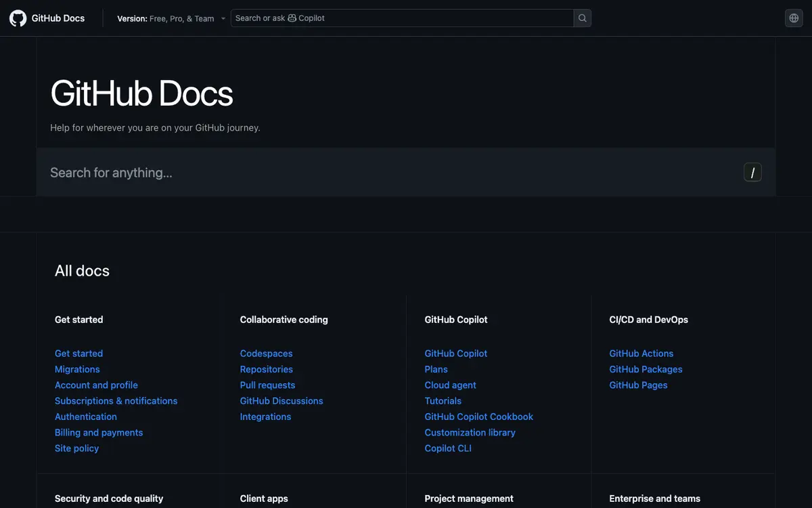The image size is (812, 508).
Task: Go to GitHub Docs home title link
Action: 58,18
